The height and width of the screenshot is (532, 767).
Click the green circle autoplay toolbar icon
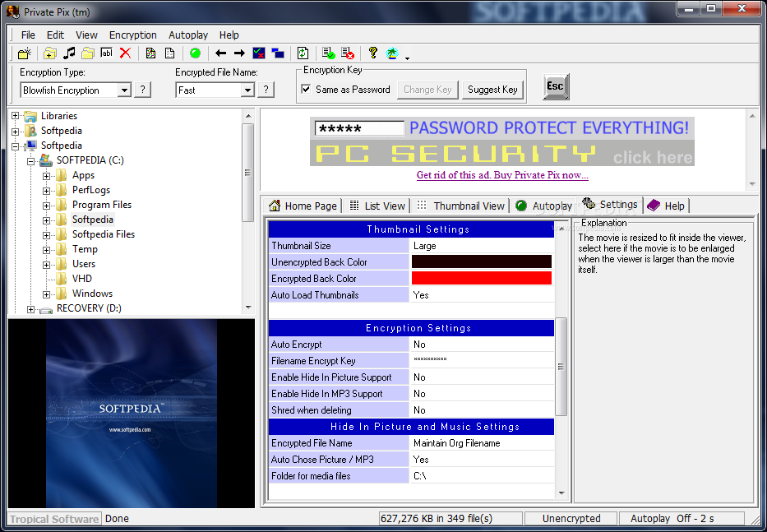click(x=195, y=53)
